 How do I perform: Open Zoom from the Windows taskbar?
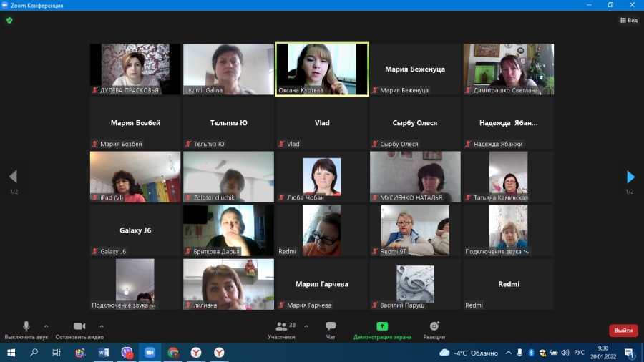pos(150,353)
